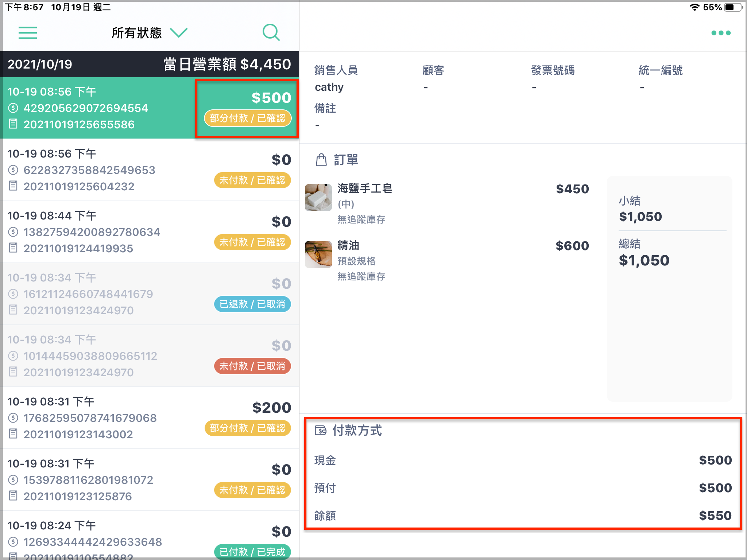
Task: Open the 精油 product thumbnail
Action: coord(318,254)
